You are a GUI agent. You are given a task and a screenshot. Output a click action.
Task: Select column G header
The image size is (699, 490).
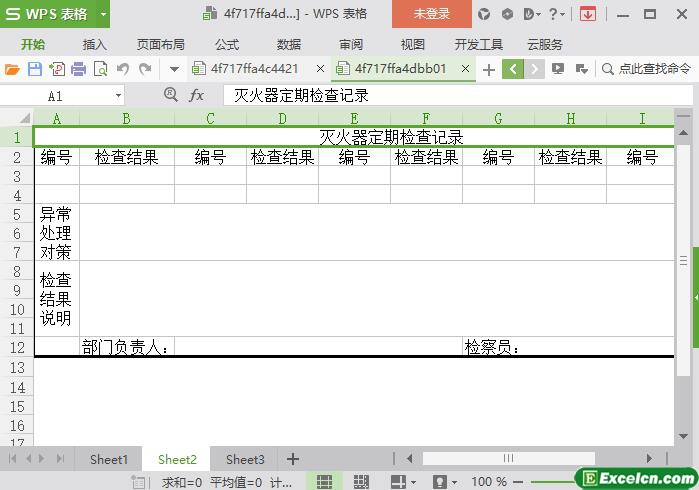point(498,118)
